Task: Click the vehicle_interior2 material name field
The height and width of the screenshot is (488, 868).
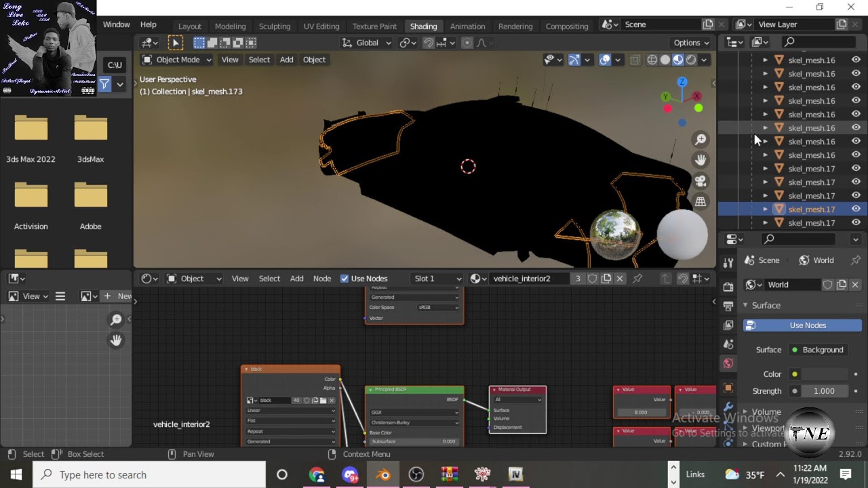Action: point(529,279)
